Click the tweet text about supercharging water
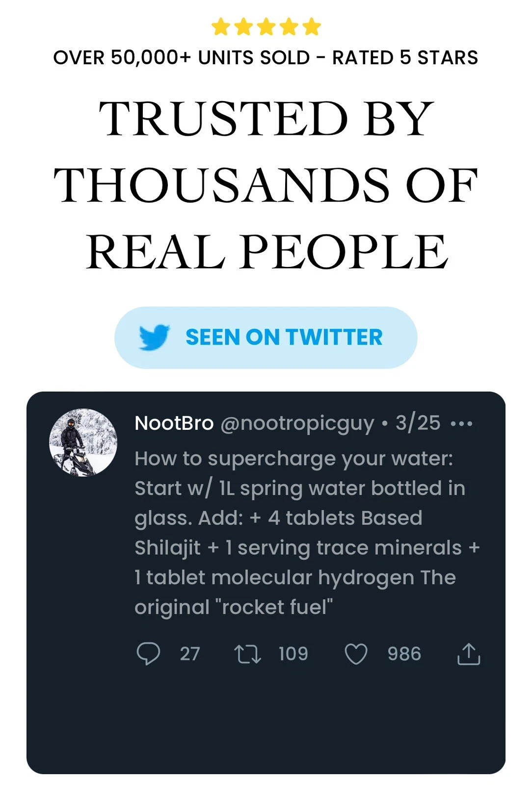 click(x=299, y=532)
